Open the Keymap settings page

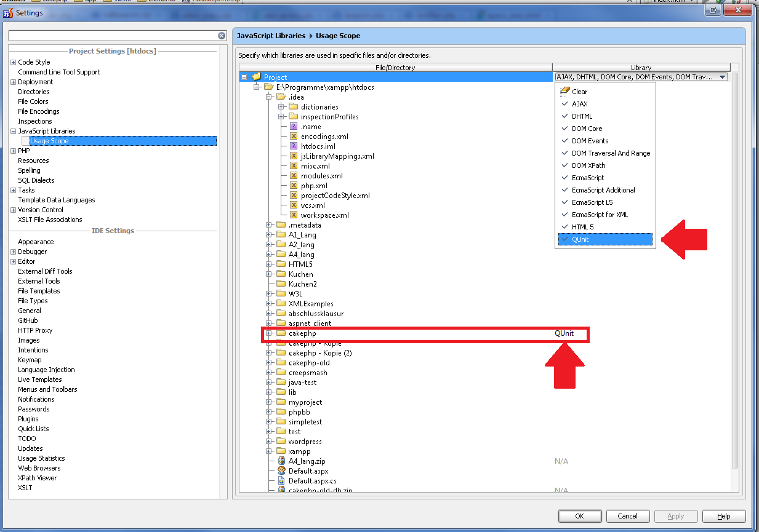tap(30, 360)
